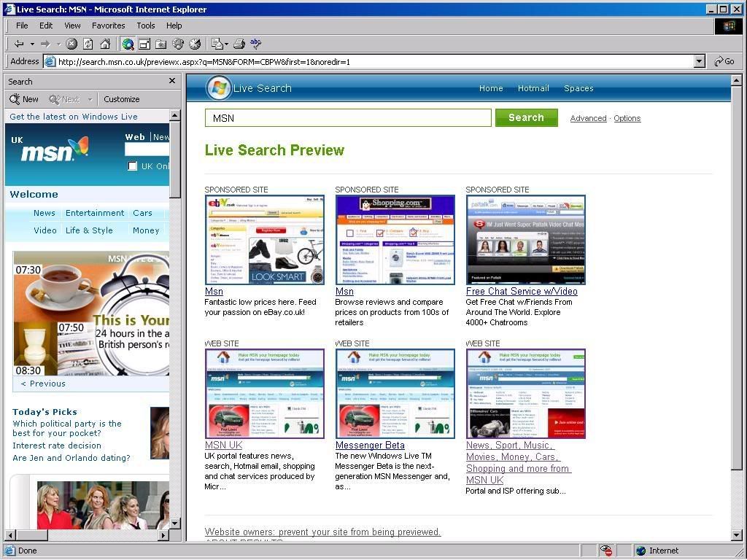This screenshot has height=560, width=747.
Task: Click the page icon beside Done in status bar
Action: coord(9,551)
